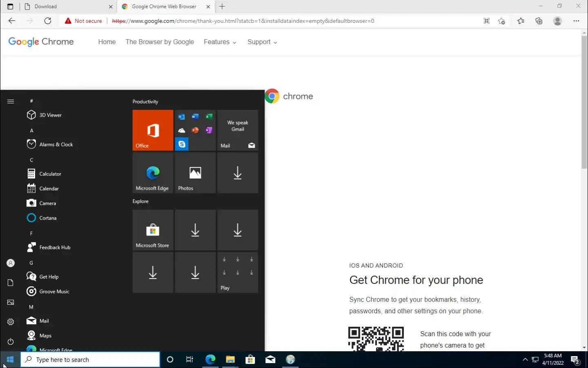Image resolution: width=588 pixels, height=368 pixels.
Task: Click the Office tile
Action: [153, 130]
